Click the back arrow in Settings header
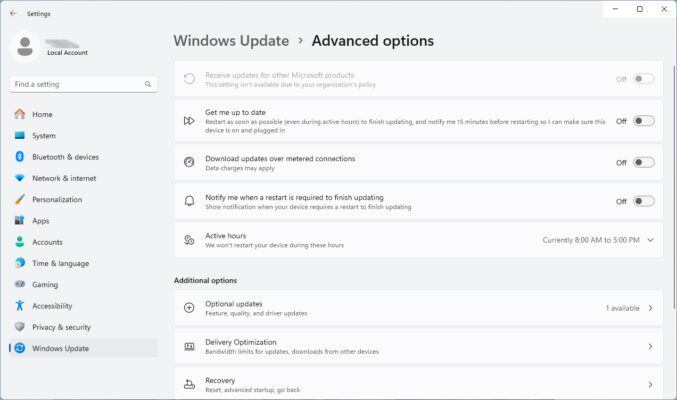677x400 pixels. (x=13, y=13)
